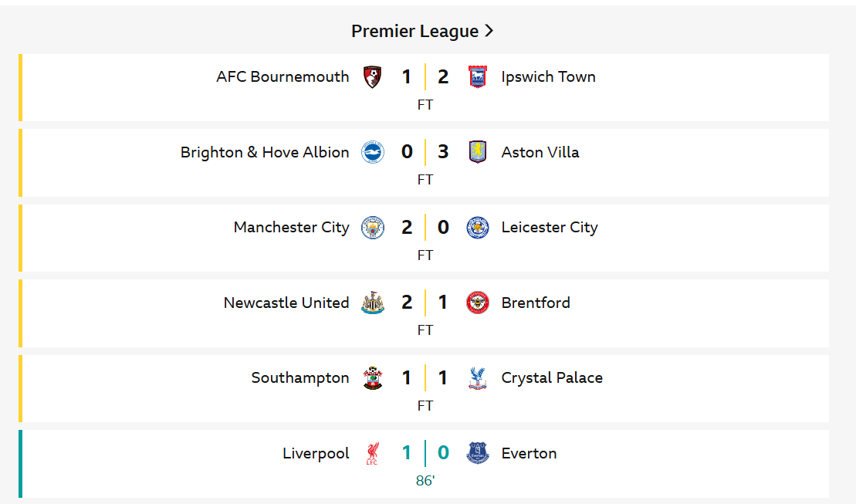Screen dimensions: 856x504
Task: Click the Crystal Palace club crest
Action: click(x=478, y=378)
